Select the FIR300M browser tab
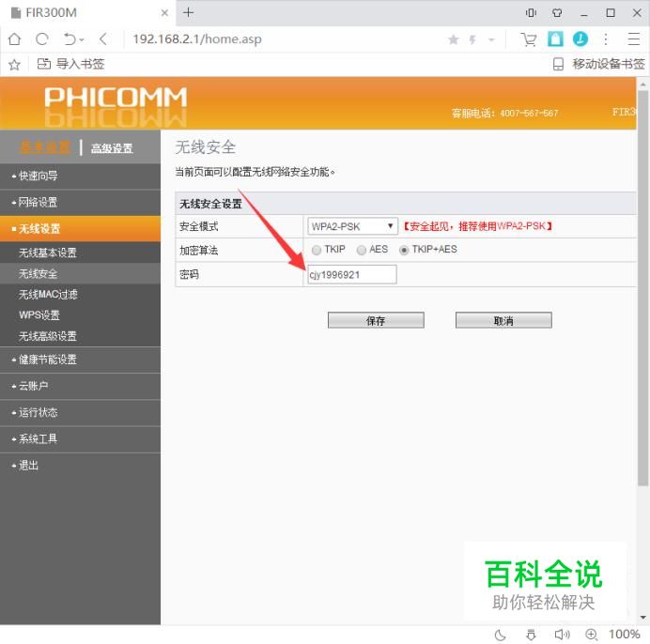This screenshot has height=644, width=650. pos(88,13)
